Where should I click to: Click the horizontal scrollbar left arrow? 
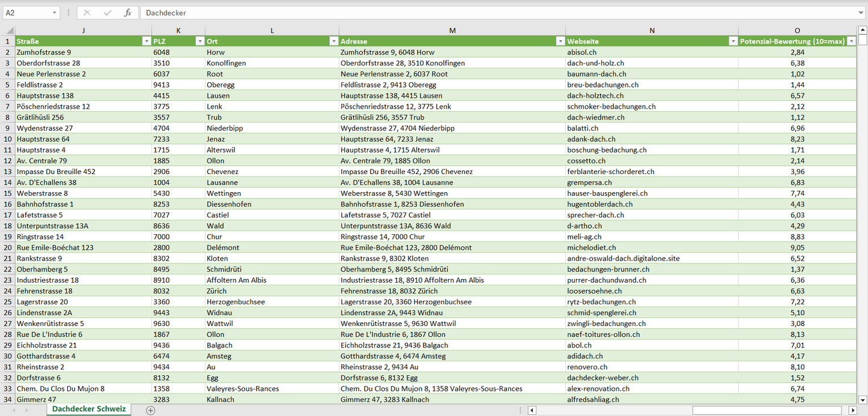click(532, 411)
